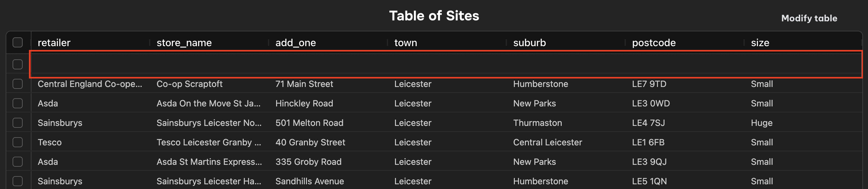Check the empty first row checkbox
The image size is (868, 189).
click(18, 64)
